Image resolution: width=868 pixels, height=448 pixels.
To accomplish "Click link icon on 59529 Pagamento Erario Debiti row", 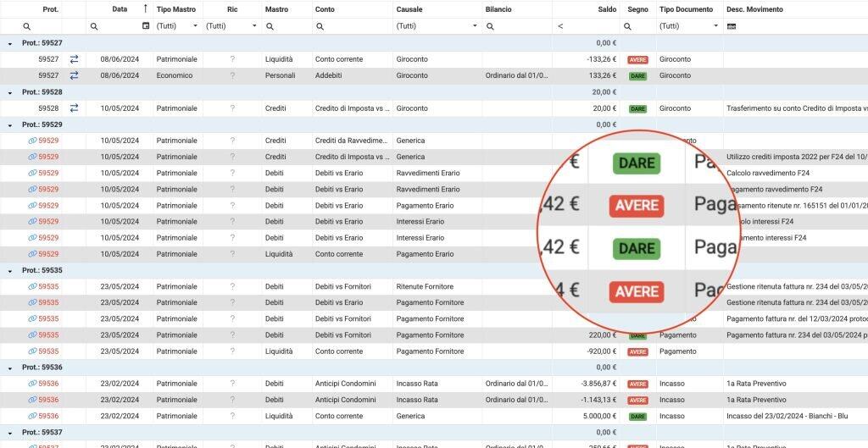I will point(33,205).
